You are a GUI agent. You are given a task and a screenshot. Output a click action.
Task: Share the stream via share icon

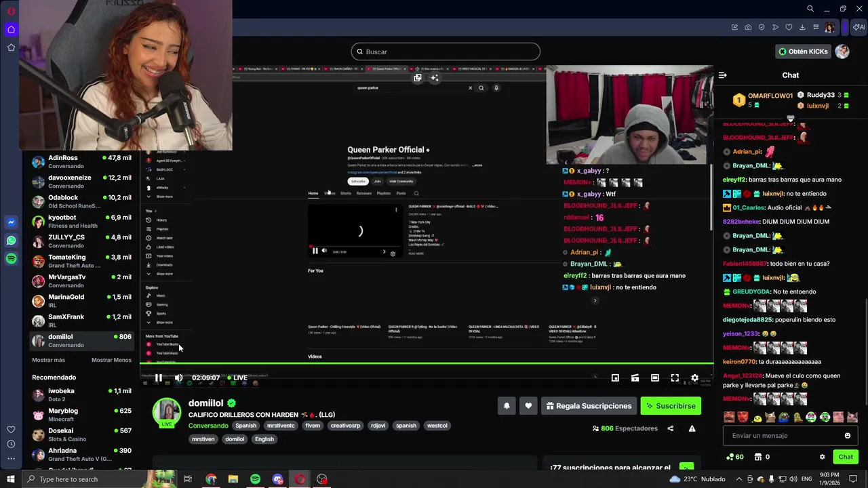click(670, 428)
